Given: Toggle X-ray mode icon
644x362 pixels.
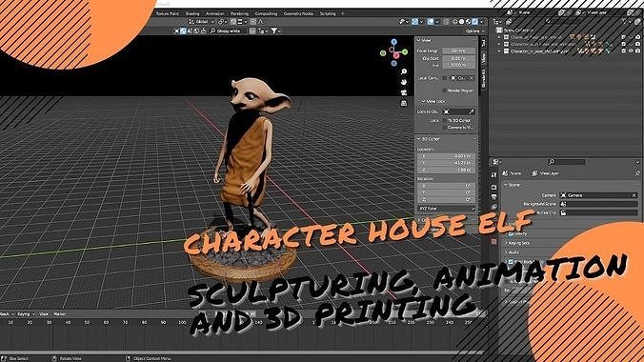Looking at the screenshot, I should (x=447, y=21).
